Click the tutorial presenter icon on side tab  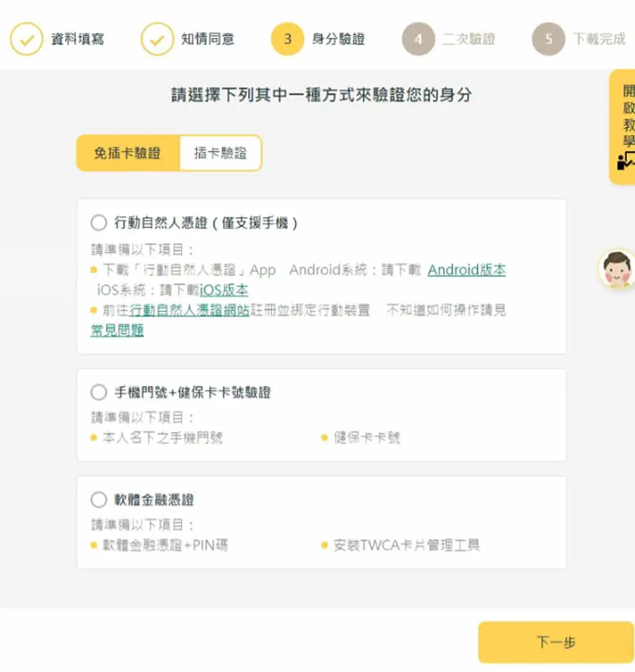(626, 161)
